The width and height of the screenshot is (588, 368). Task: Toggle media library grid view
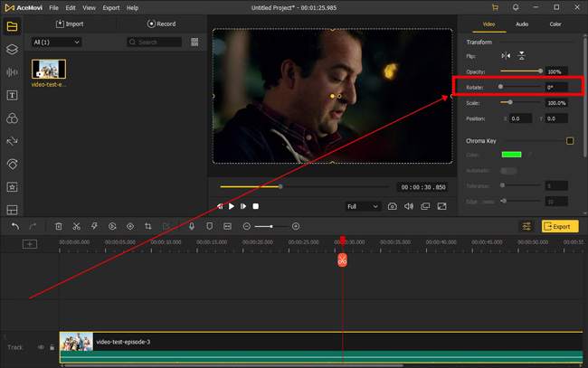[x=194, y=42]
